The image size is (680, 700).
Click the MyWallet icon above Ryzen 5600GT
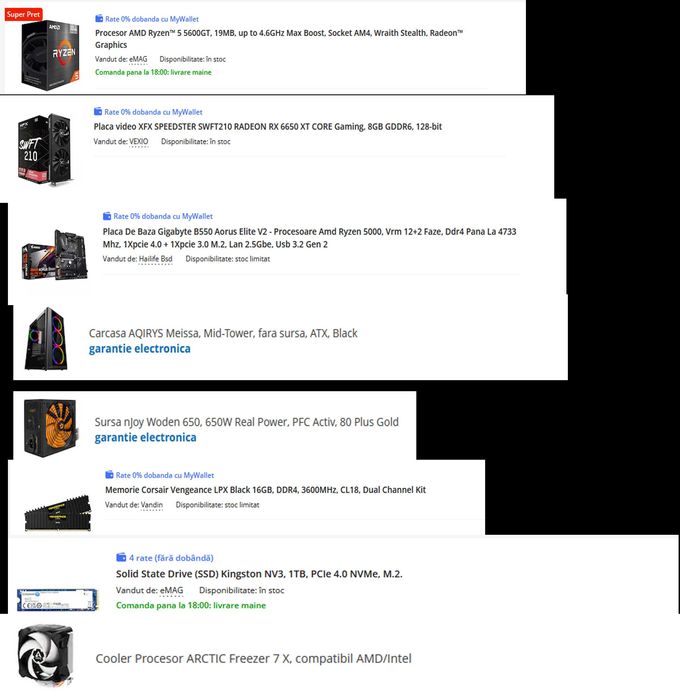click(99, 19)
